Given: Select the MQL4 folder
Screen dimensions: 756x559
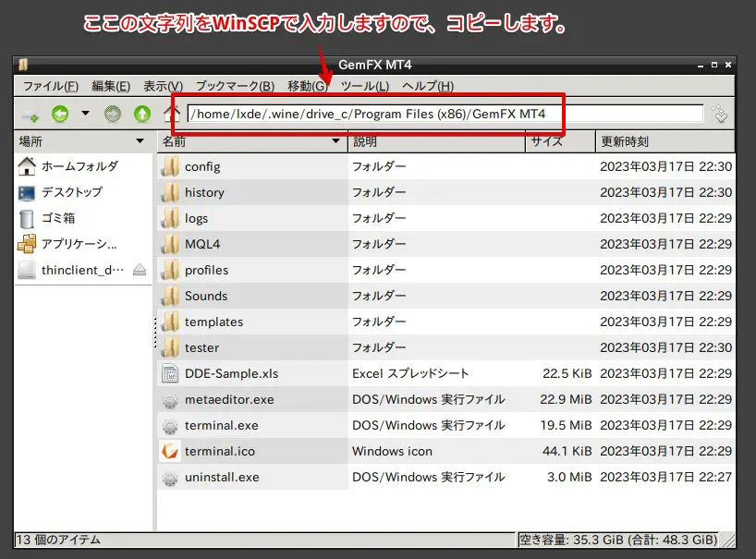Looking at the screenshot, I should point(201,244).
